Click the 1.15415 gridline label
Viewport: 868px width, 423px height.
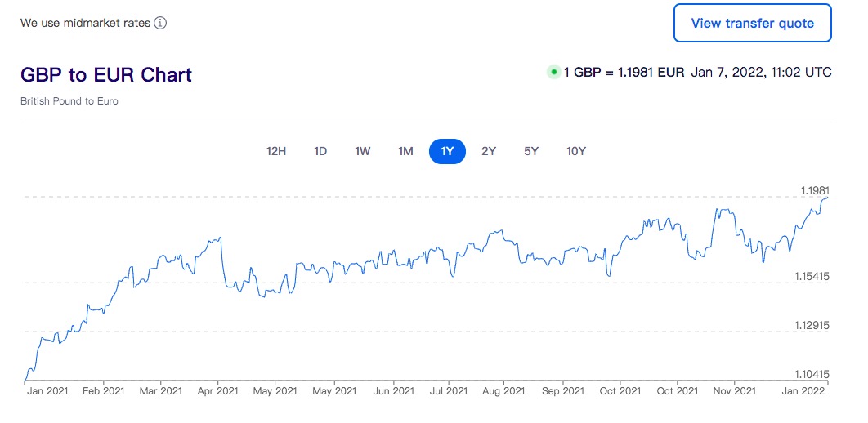[x=812, y=277]
